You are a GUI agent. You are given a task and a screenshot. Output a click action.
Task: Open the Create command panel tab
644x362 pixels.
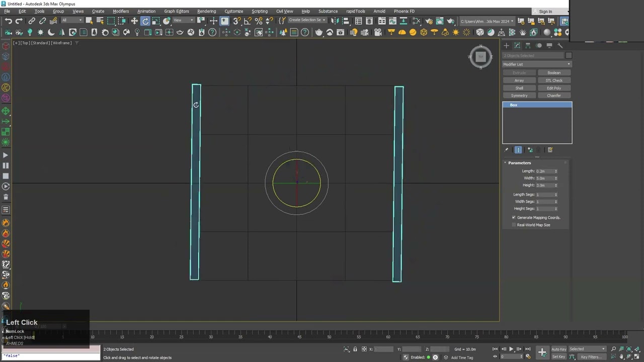[507, 45]
